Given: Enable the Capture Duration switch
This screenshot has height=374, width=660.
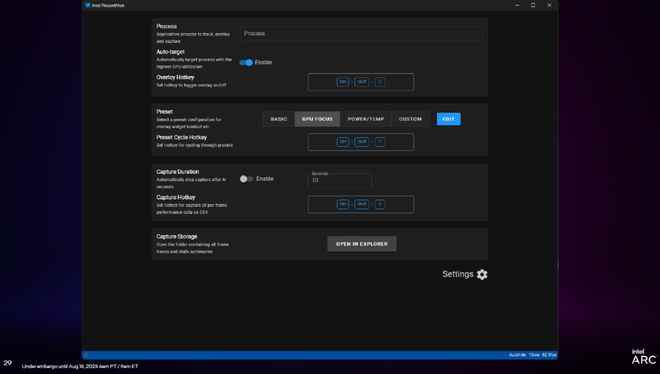Looking at the screenshot, I should 246,179.
